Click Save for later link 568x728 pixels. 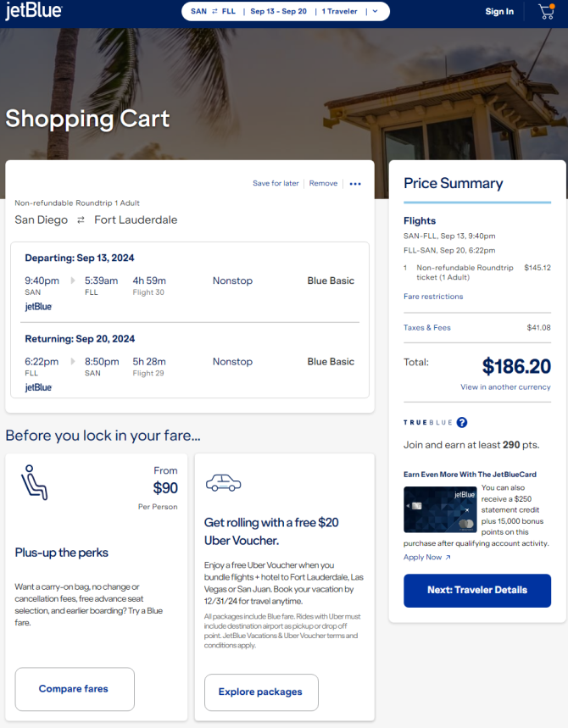[x=276, y=184]
